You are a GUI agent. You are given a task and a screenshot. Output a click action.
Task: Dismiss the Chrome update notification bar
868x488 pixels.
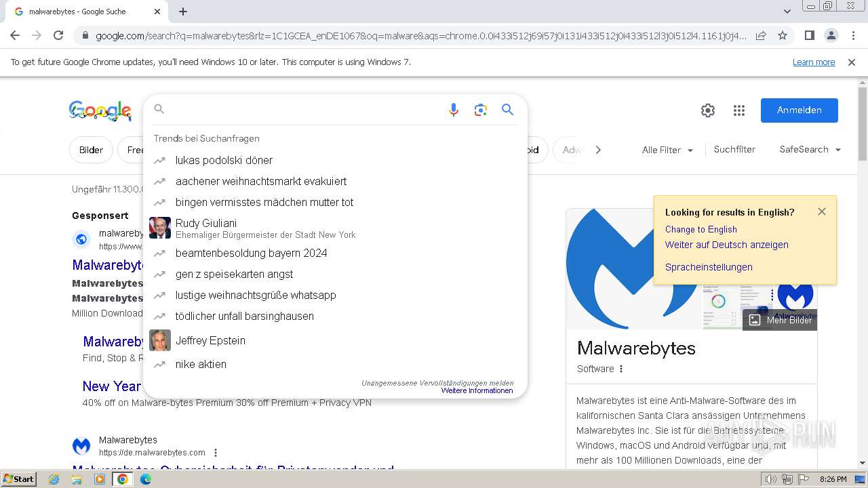point(852,62)
